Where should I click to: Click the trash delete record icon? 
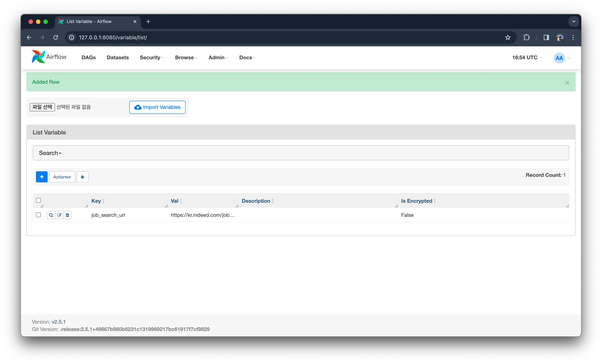tap(68, 215)
